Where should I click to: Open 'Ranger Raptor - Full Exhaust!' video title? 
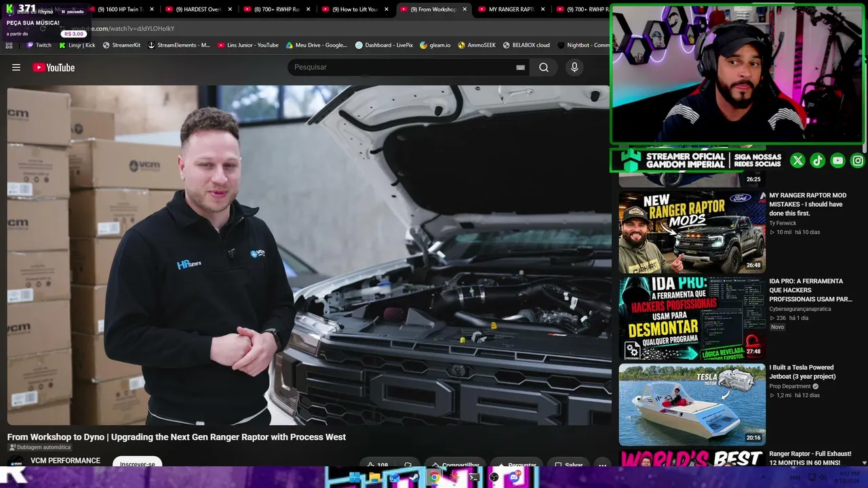(810, 458)
